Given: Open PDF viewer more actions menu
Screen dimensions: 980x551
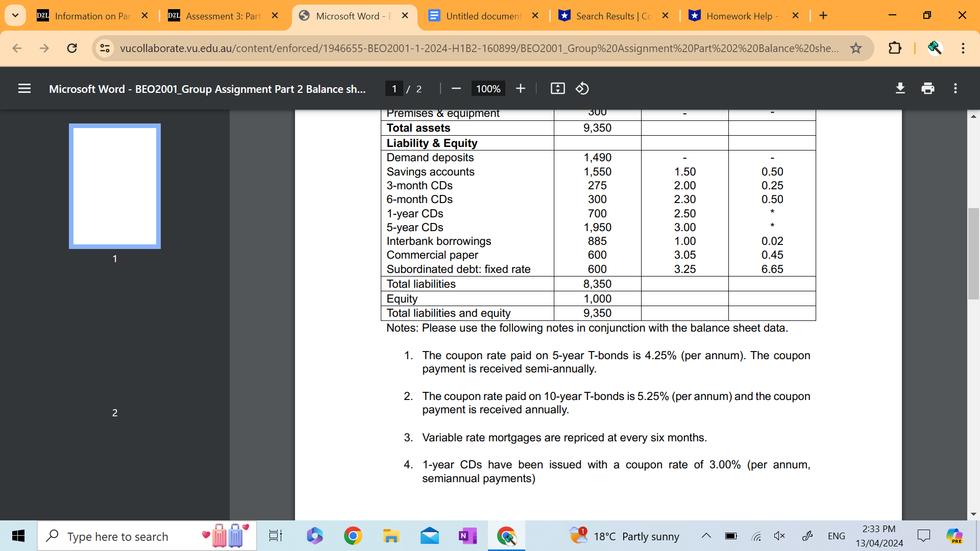Looking at the screenshot, I should coord(955,89).
